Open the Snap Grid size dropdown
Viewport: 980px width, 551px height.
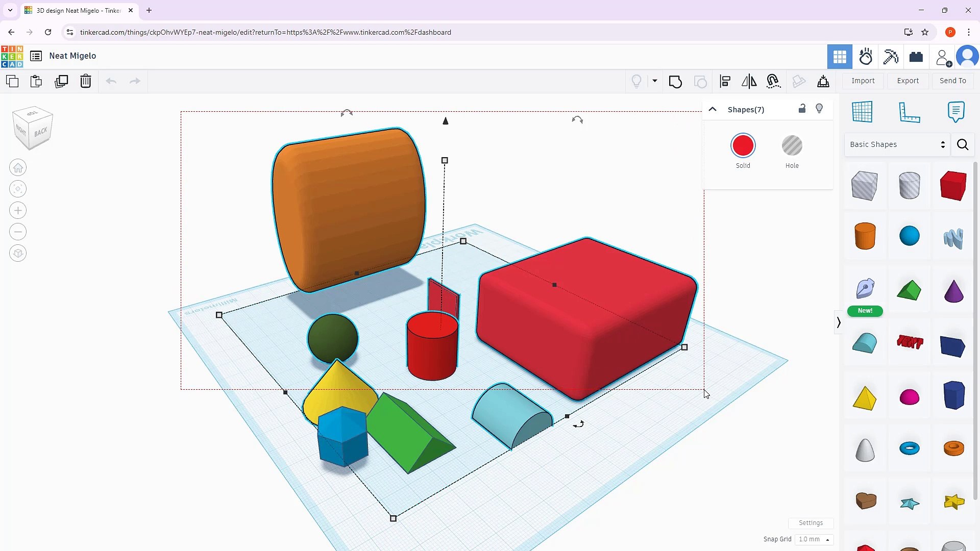814,539
